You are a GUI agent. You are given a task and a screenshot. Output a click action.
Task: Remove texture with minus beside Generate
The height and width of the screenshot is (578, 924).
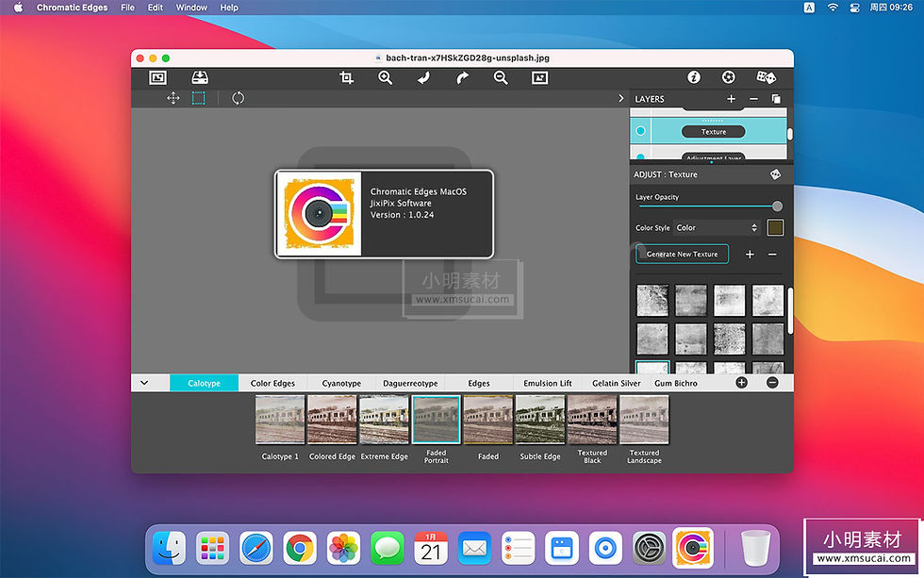(x=772, y=255)
